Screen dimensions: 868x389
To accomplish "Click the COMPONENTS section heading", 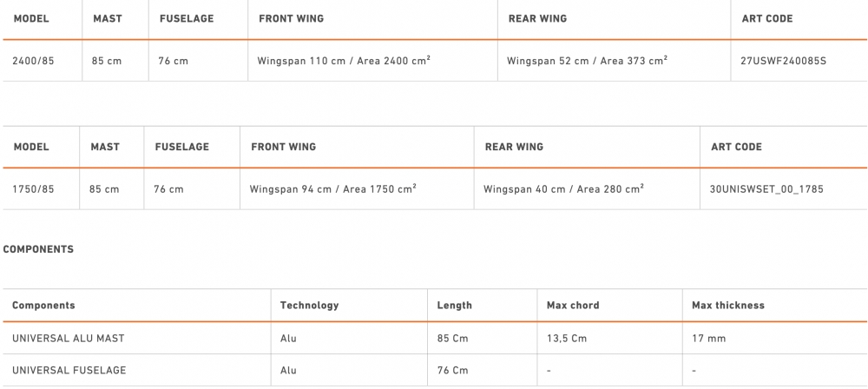I will (38, 249).
